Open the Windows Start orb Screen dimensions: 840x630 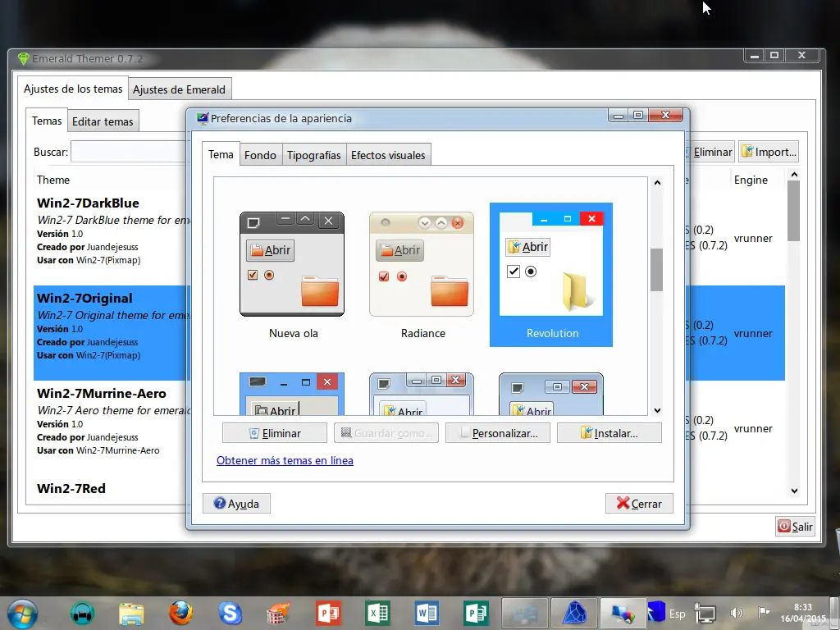(22, 614)
